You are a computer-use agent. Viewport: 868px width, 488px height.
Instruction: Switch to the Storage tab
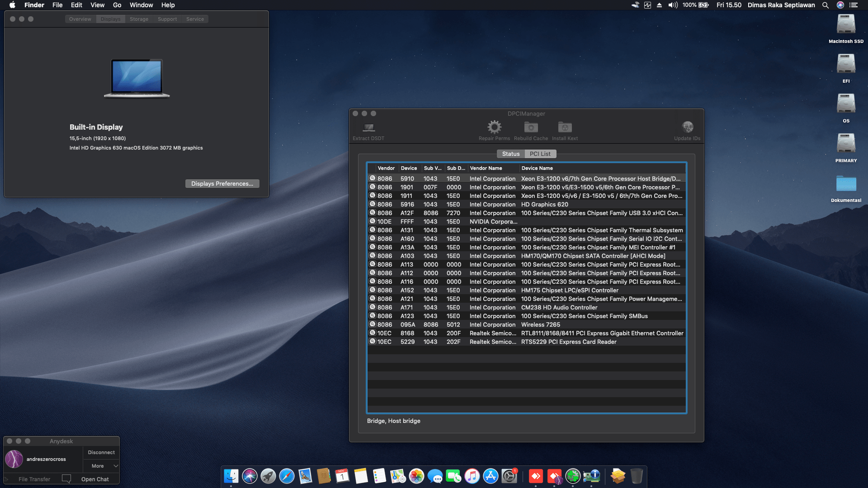pyautogui.click(x=138, y=19)
